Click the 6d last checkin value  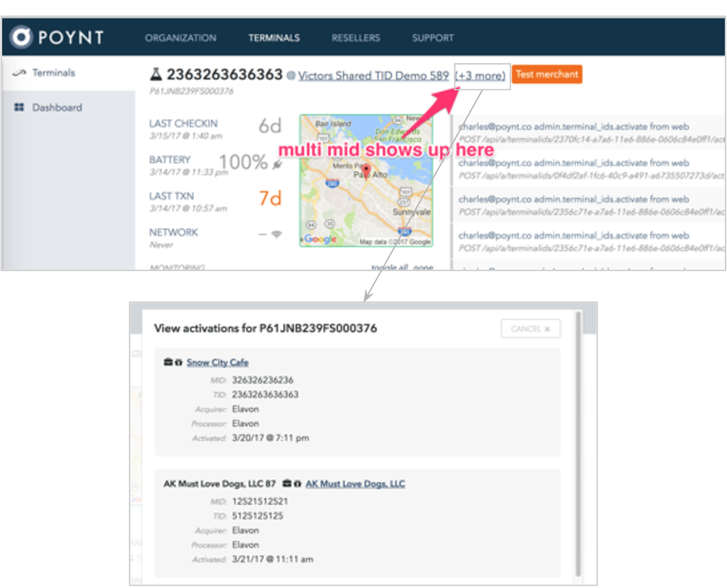pos(270,126)
